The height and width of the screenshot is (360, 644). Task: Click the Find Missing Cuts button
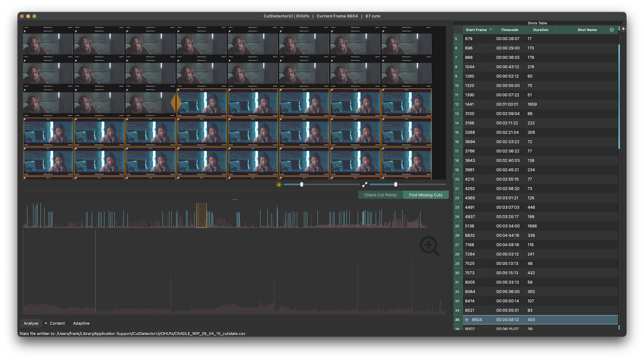(426, 195)
